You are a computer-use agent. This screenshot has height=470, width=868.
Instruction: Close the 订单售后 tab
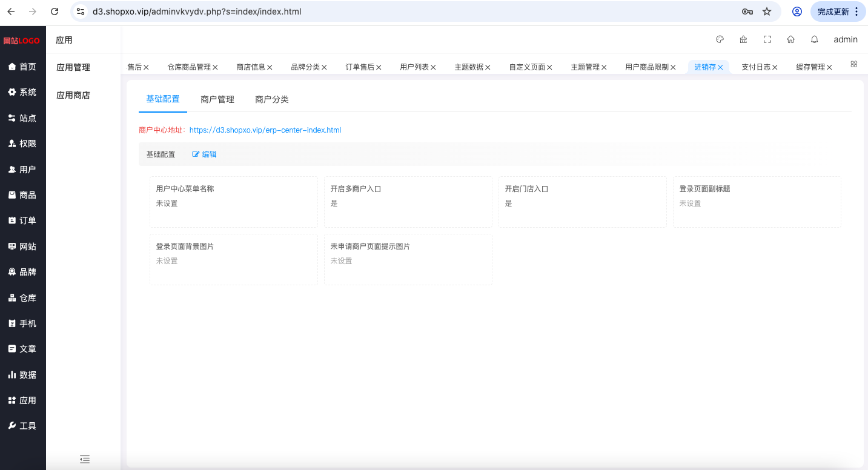(379, 67)
